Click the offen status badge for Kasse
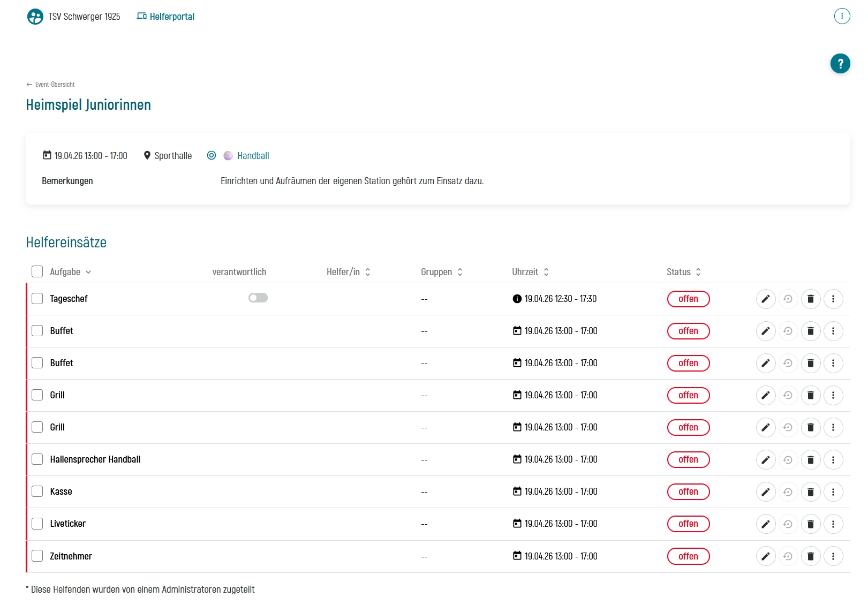The height and width of the screenshot is (605, 868). pyautogui.click(x=688, y=491)
